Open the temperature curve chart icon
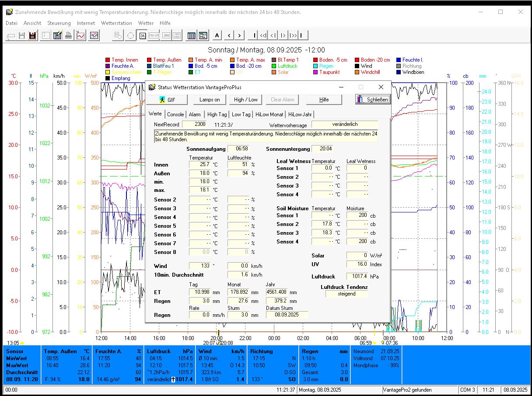 tap(80, 36)
